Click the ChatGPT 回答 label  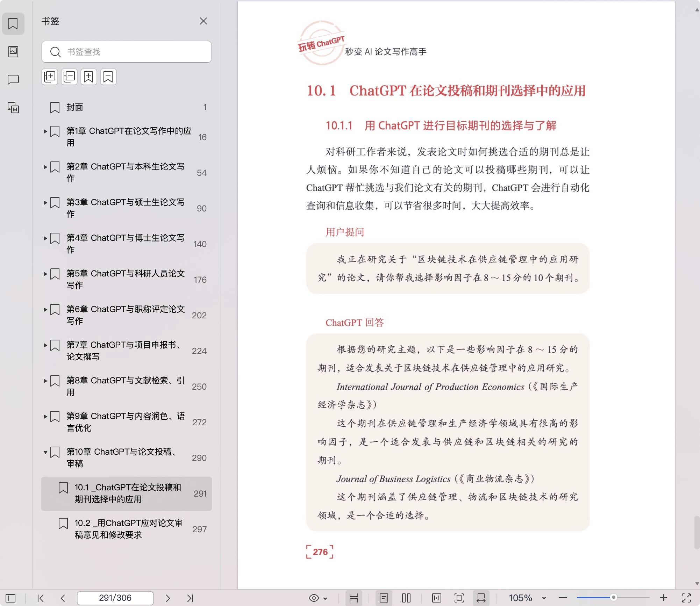pos(355,322)
